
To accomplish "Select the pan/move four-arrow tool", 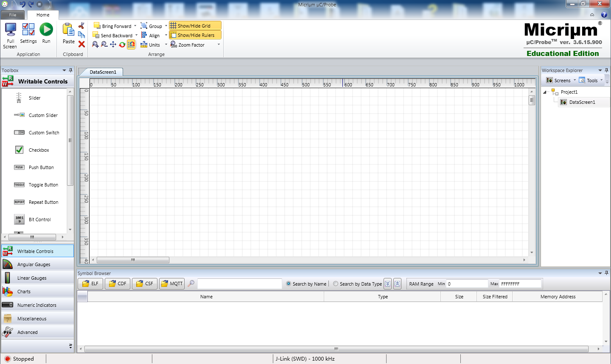I will pos(113,44).
